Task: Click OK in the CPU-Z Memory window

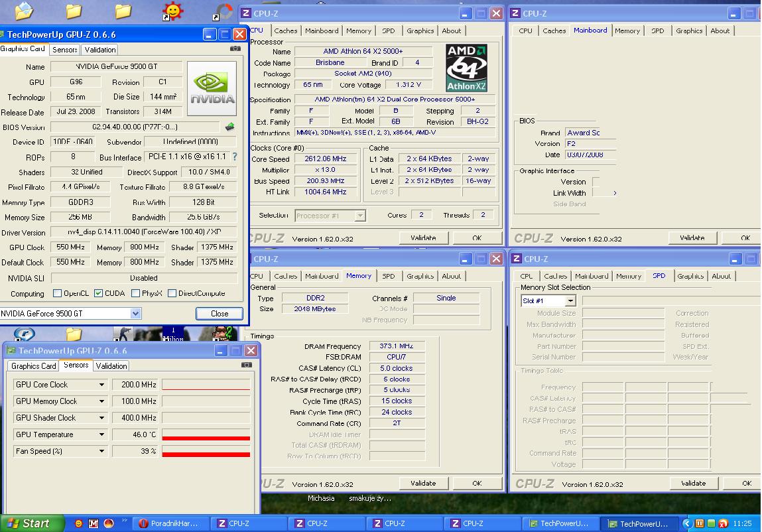Action: pyautogui.click(x=477, y=483)
